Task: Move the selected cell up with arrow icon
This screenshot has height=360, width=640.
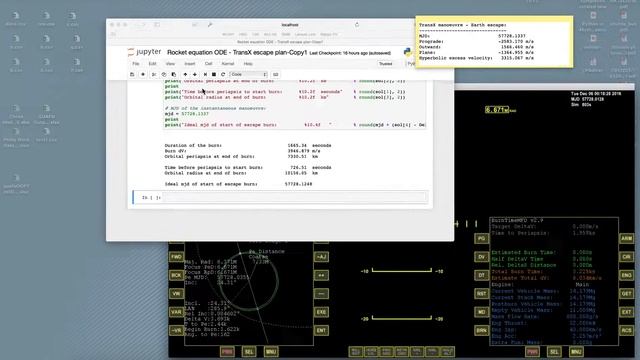Action: point(185,74)
